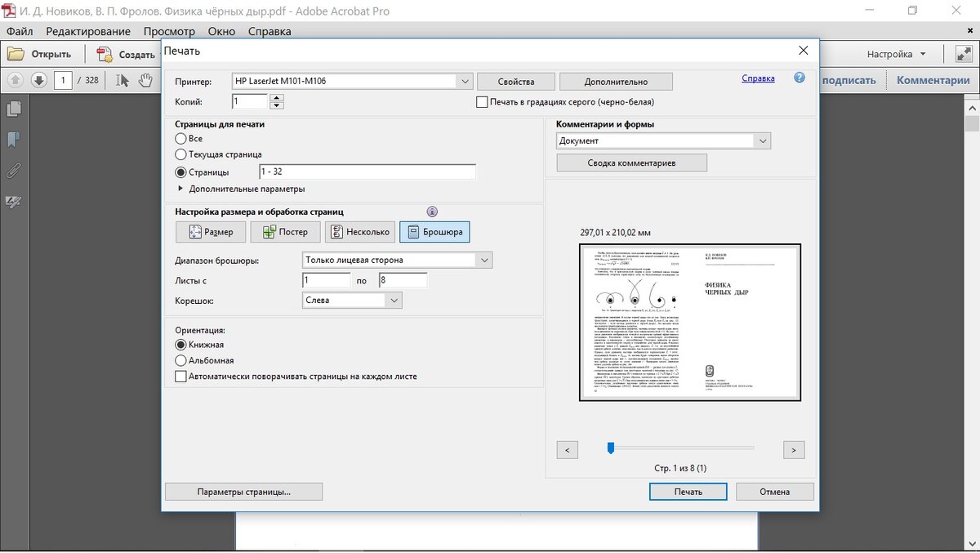Choose the Select text cursor tool

(x=122, y=80)
